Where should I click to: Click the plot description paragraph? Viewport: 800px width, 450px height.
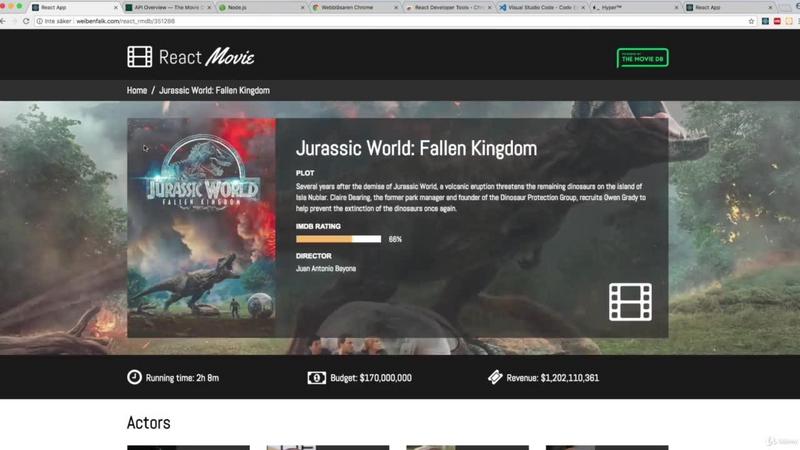(470, 197)
